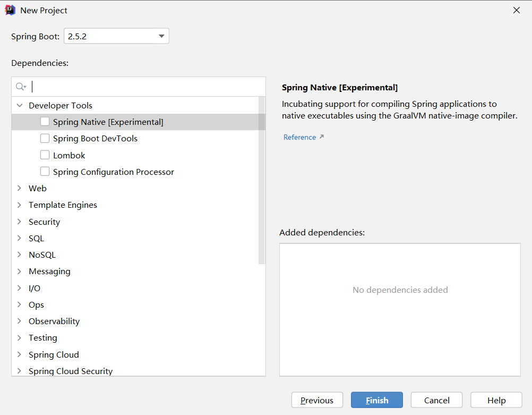Click the IntelliJ IDEA logo icon
Screen dimensions: 532x415
(10, 10)
